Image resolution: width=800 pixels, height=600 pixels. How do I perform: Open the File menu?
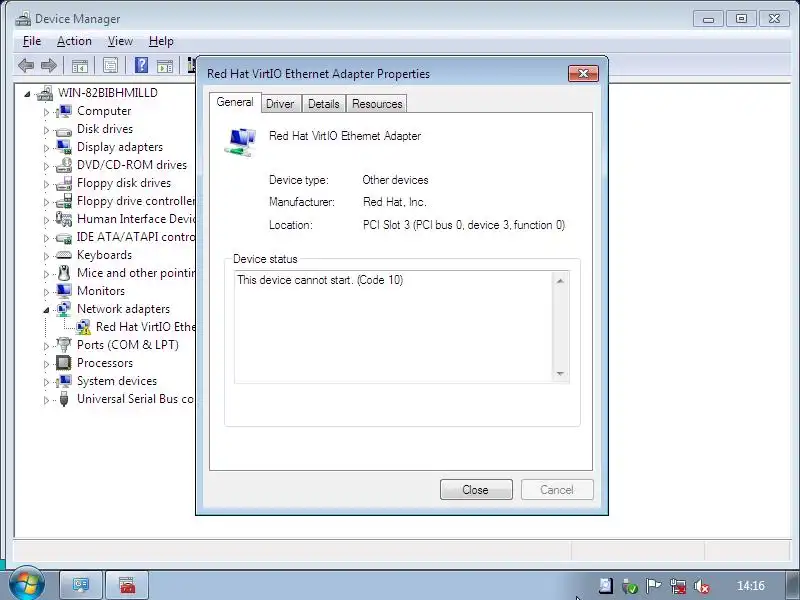pyautogui.click(x=32, y=41)
